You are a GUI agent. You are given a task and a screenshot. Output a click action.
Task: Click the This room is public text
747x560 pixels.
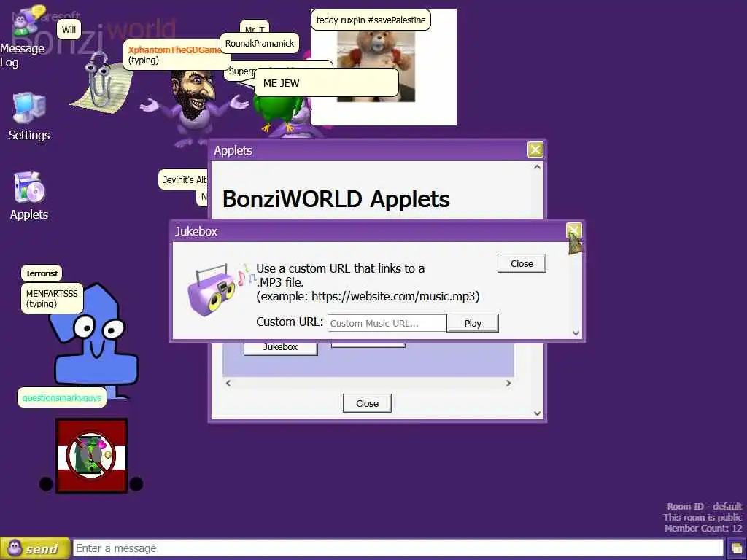pos(703,517)
